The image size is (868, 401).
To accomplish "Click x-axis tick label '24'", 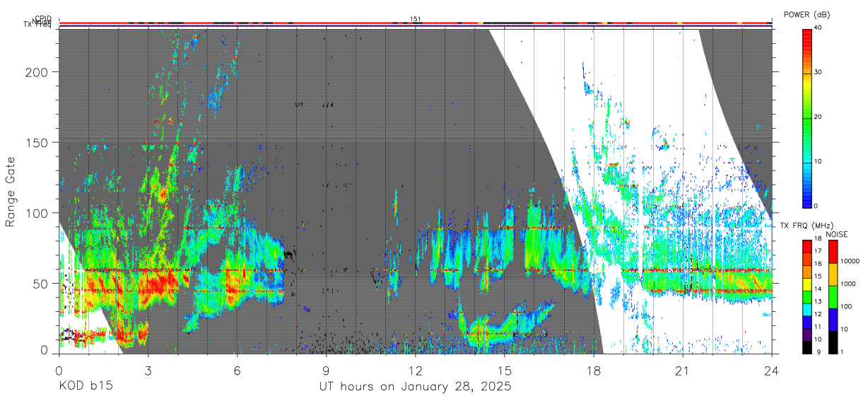I will click(x=772, y=370).
